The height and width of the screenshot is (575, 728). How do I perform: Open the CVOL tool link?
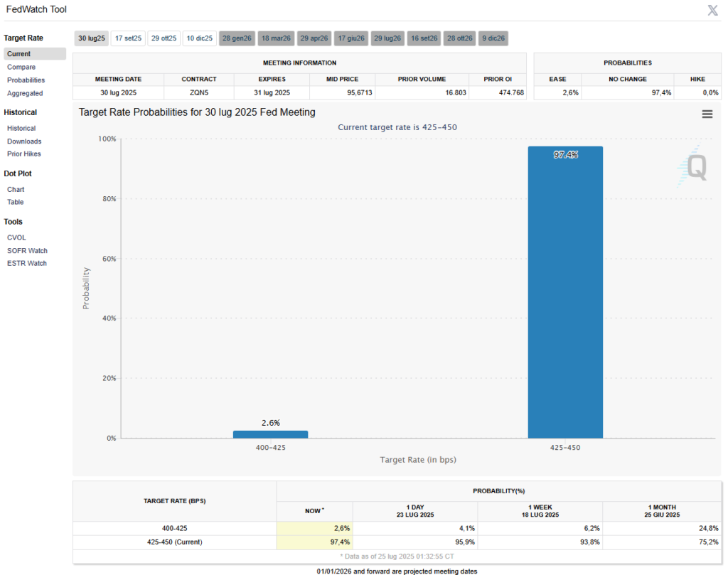(x=17, y=237)
